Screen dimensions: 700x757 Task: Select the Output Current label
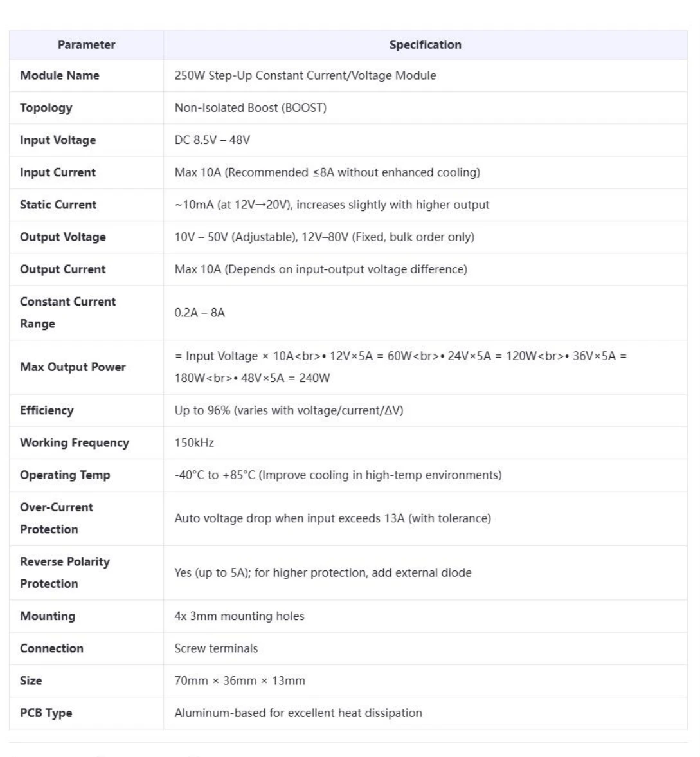[x=62, y=269]
